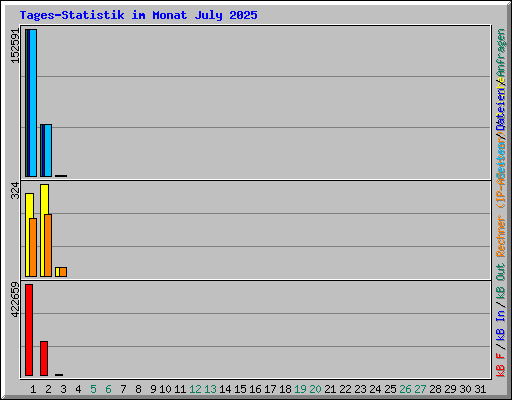Click the middle axis value 324
Screen dimensions: 512x400
(x=15, y=191)
